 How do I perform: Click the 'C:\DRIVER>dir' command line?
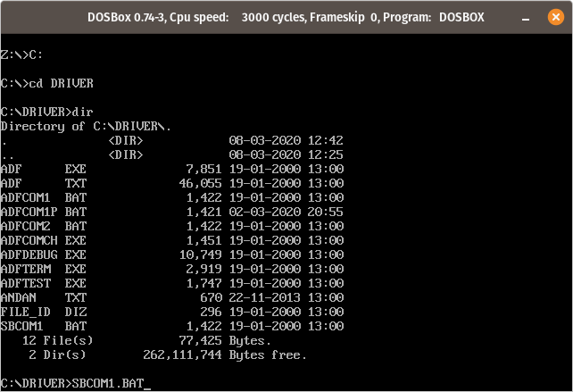click(46, 113)
